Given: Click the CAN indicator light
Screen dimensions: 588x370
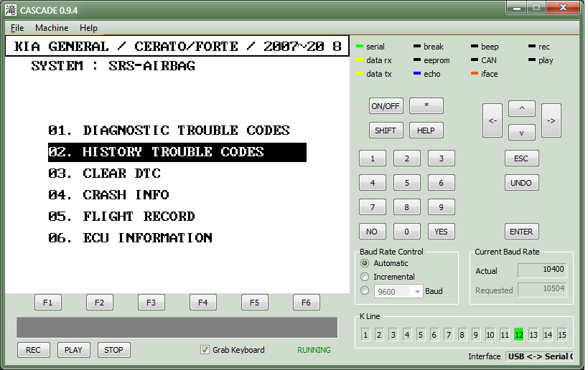Looking at the screenshot, I should (475, 60).
